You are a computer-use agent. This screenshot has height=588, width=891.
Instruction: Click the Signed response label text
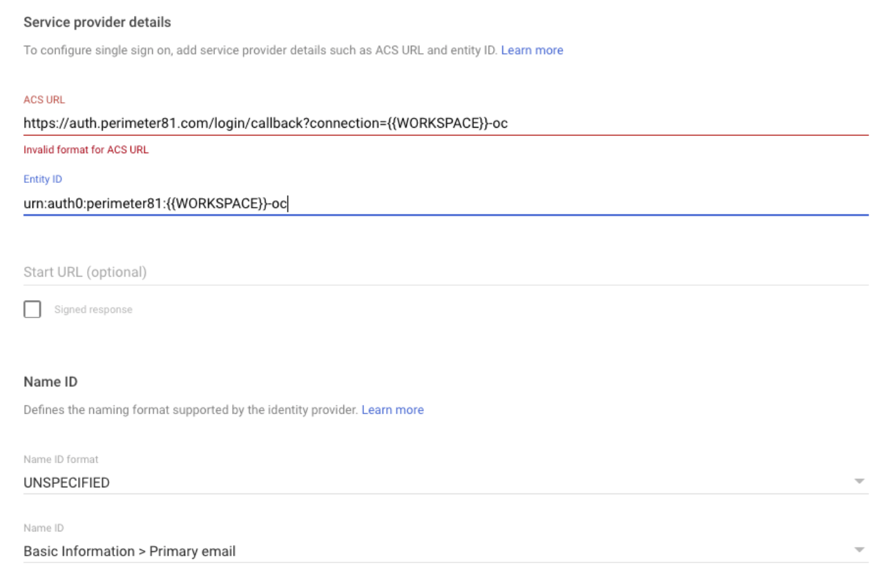point(93,310)
